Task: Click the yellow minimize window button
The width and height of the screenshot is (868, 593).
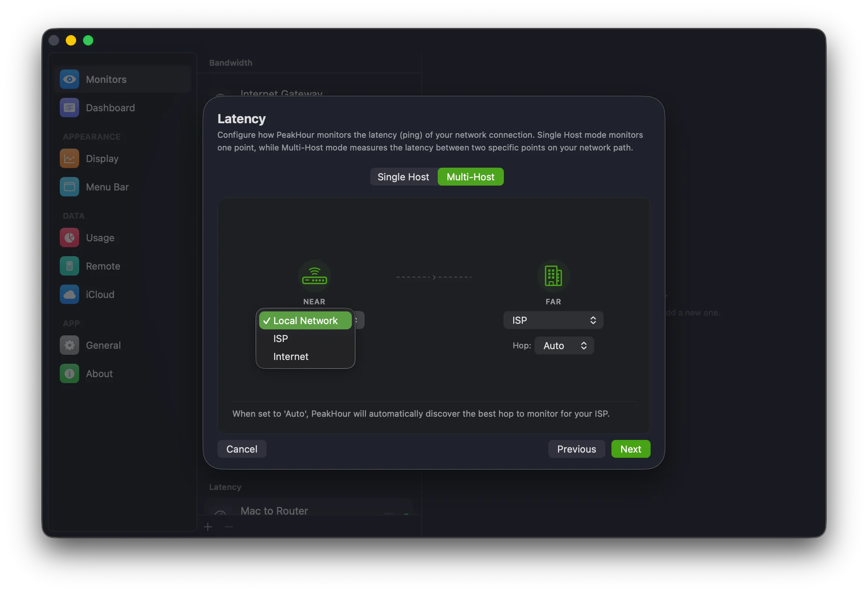Action: (x=71, y=40)
